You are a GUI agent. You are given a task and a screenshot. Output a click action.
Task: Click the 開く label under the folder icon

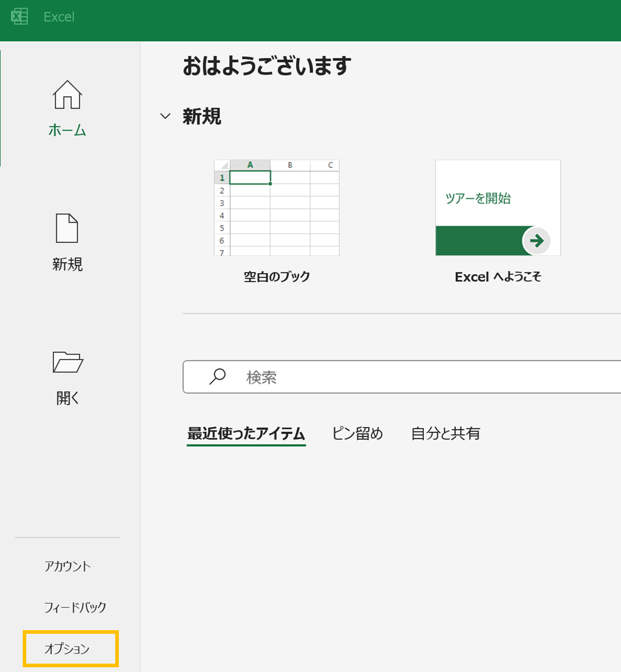click(67, 398)
